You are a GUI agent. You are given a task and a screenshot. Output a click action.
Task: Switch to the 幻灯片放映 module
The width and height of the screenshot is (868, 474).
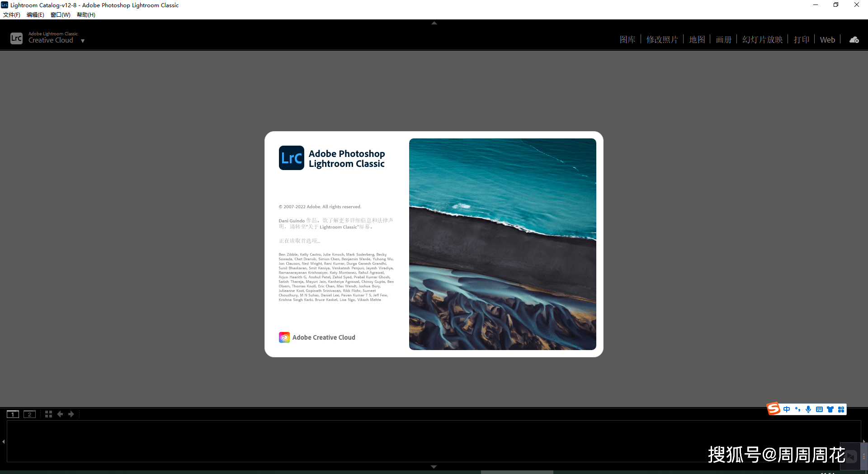(x=763, y=40)
